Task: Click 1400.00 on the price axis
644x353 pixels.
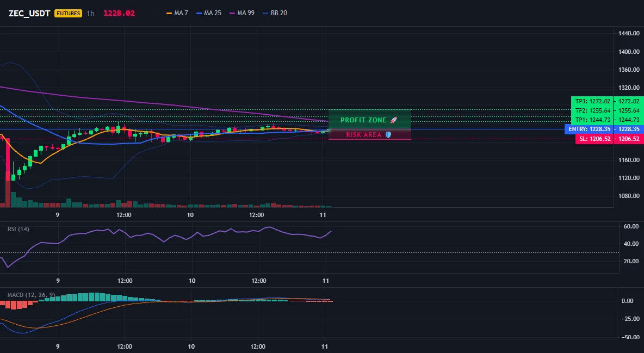Action: 629,52
